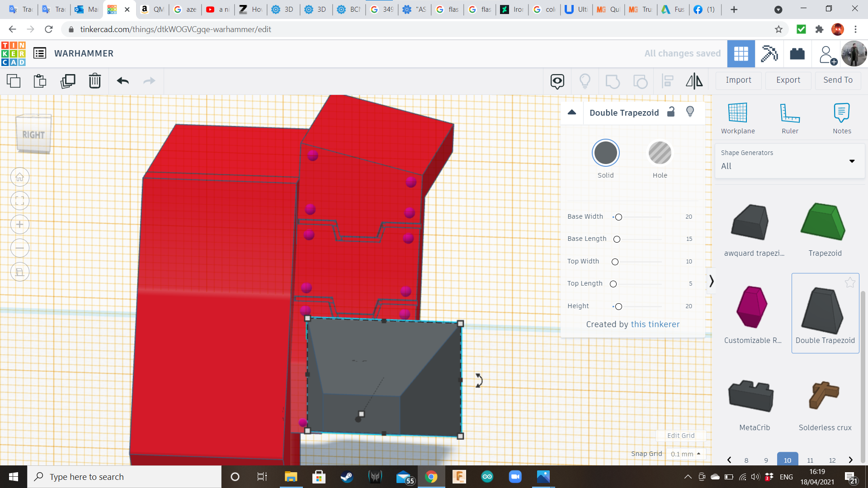Click Home view button
The image size is (868, 488).
[20, 177]
